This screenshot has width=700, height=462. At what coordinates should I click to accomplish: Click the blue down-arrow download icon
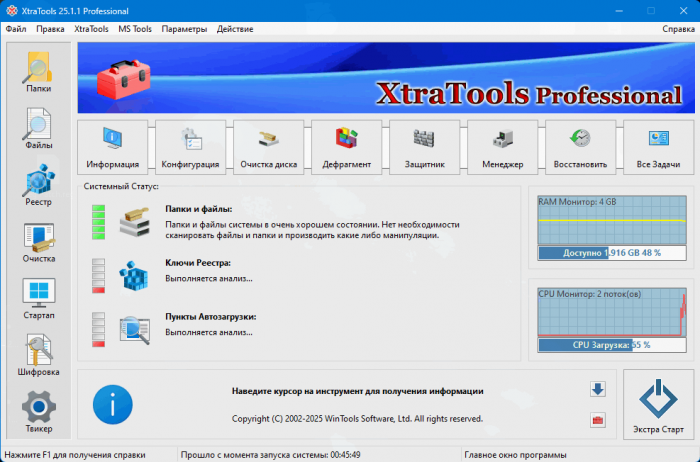[x=598, y=389]
